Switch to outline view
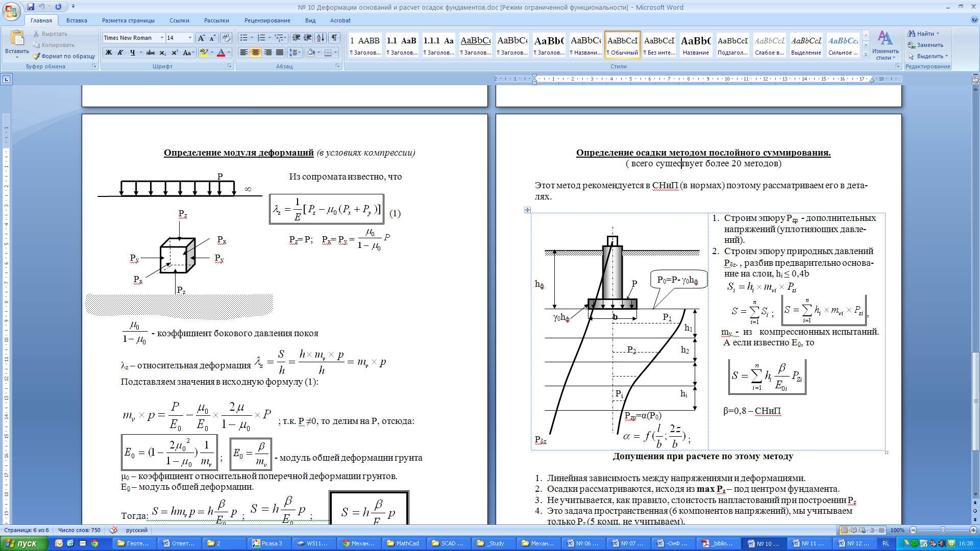 pos(872,530)
